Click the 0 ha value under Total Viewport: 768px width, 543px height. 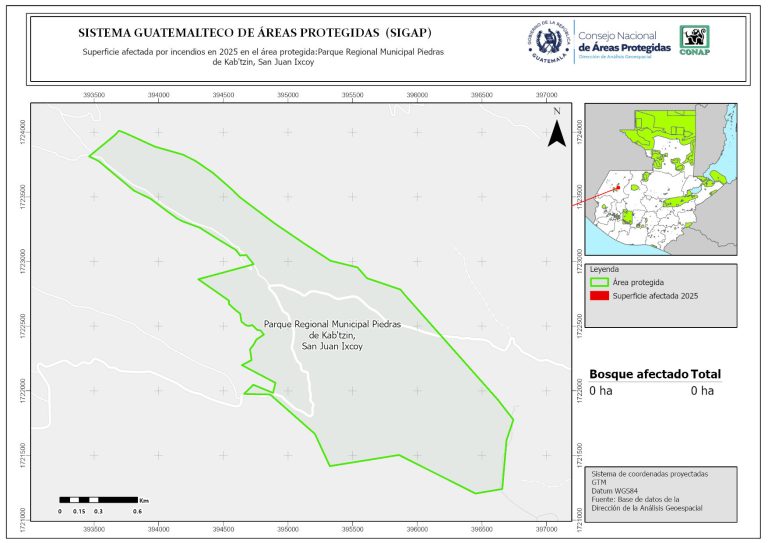[x=702, y=391]
